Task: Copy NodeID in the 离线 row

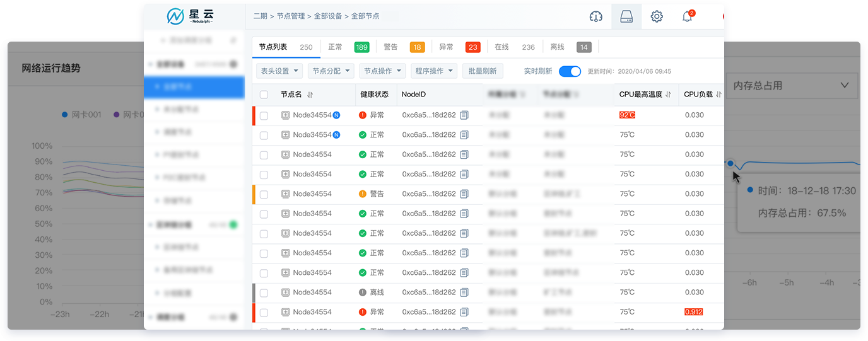Action: [464, 292]
